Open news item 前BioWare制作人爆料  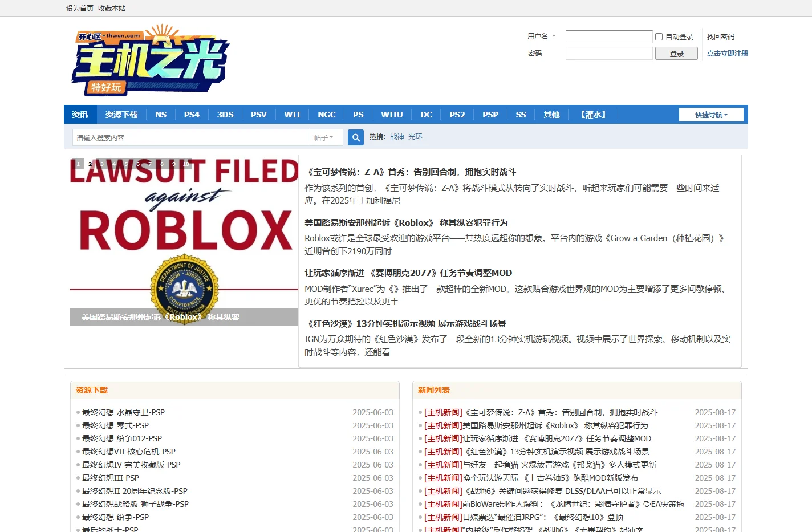[573, 504]
